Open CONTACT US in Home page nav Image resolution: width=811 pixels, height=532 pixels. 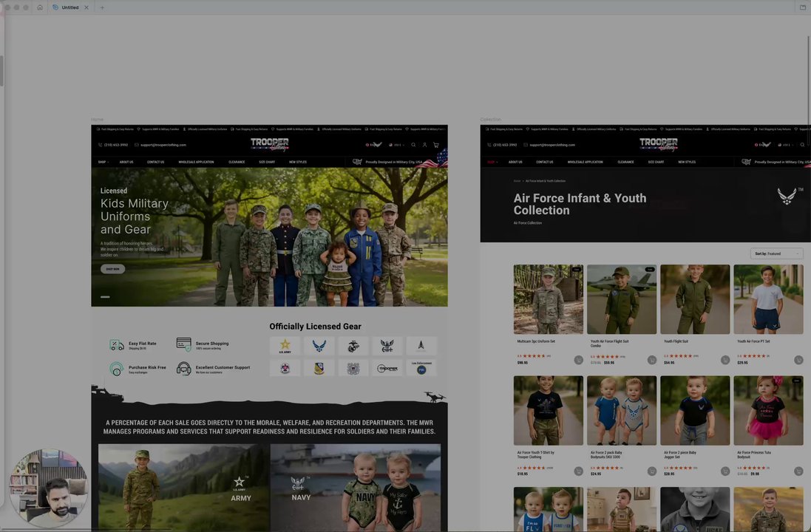pyautogui.click(x=155, y=162)
